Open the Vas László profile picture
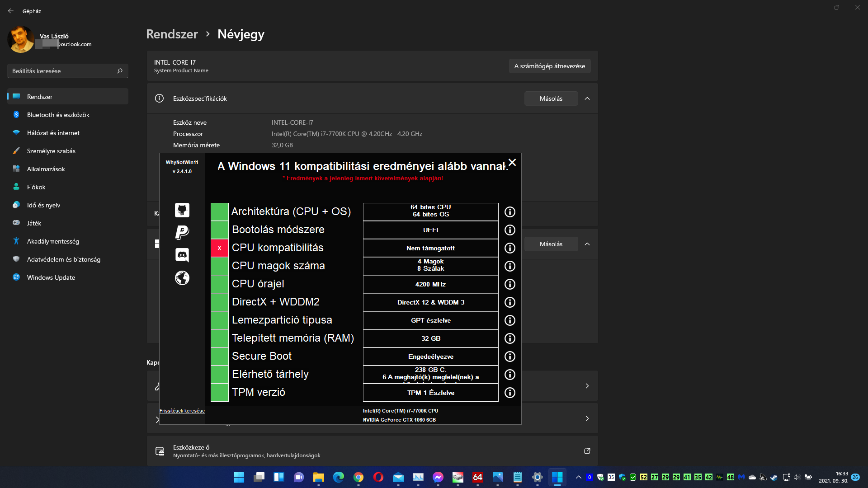The width and height of the screenshot is (868, 488). coord(21,39)
